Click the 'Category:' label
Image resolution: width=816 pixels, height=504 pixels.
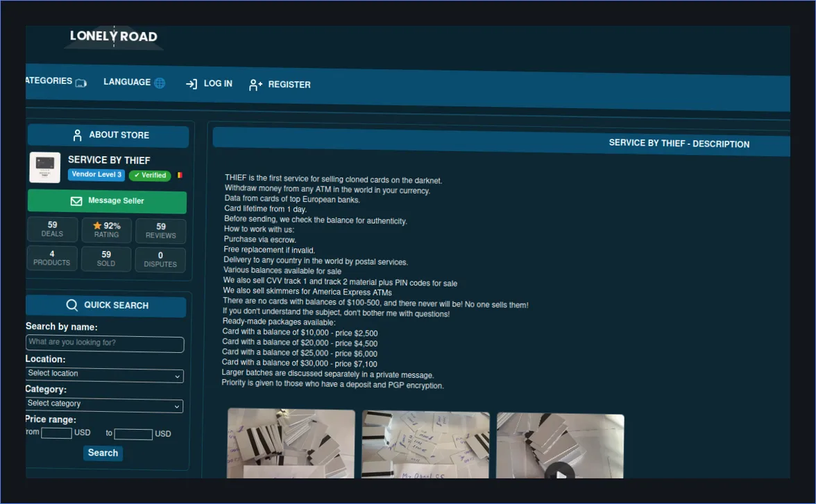tap(46, 389)
